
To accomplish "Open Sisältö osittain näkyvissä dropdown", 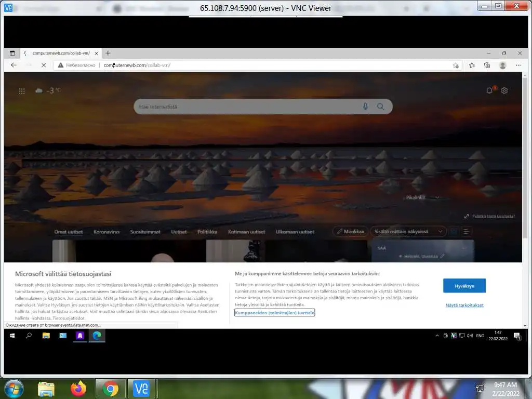I will click(x=408, y=231).
